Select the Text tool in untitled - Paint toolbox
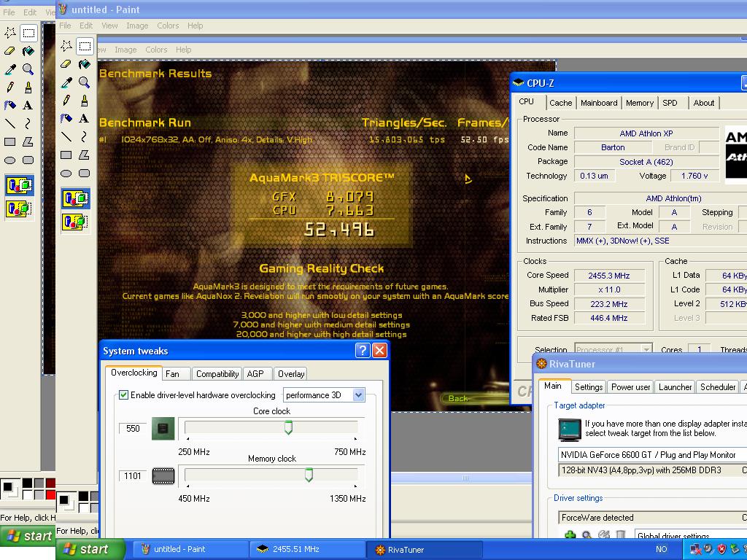This screenshot has height=560, width=747. click(85, 119)
